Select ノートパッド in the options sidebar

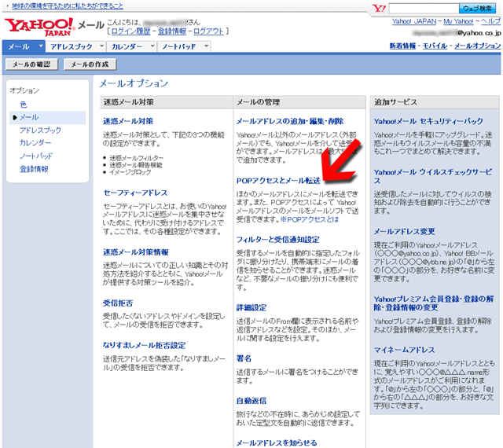(36, 156)
